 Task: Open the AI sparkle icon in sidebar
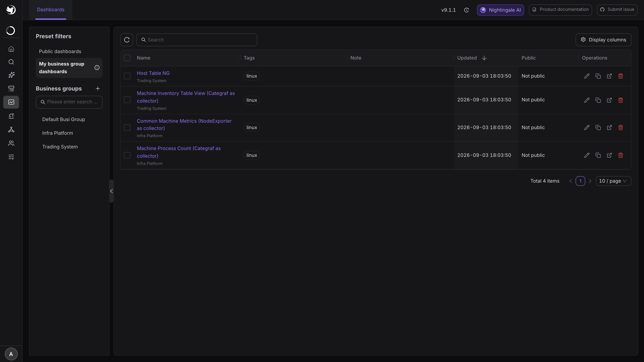pyautogui.click(x=11, y=75)
